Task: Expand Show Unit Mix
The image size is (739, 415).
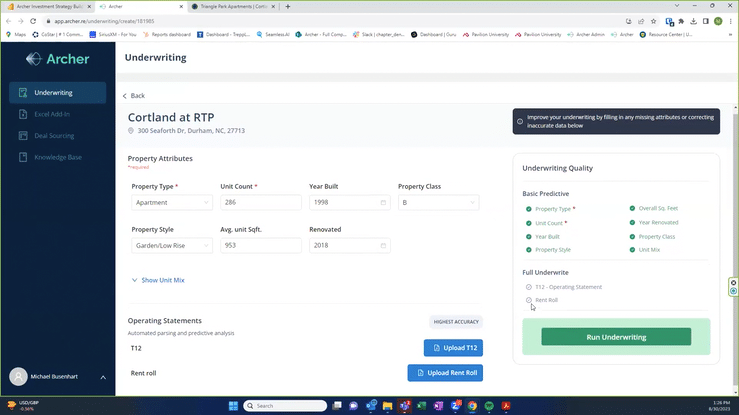Action: coord(158,280)
